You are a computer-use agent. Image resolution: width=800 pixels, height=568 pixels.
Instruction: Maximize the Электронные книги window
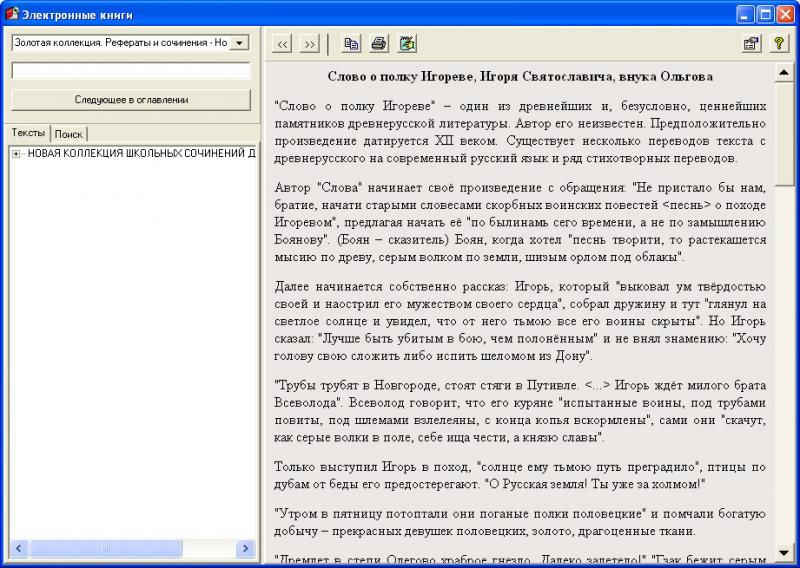tap(765, 14)
